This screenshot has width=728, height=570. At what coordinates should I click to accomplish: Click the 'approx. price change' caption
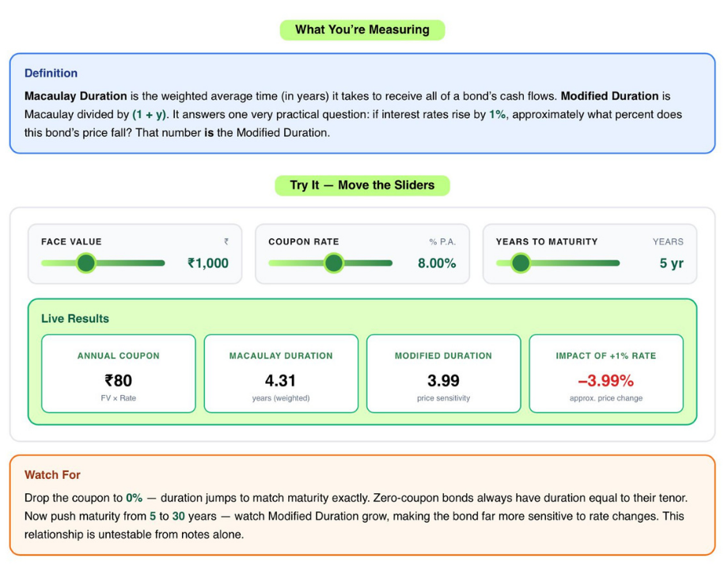click(606, 398)
